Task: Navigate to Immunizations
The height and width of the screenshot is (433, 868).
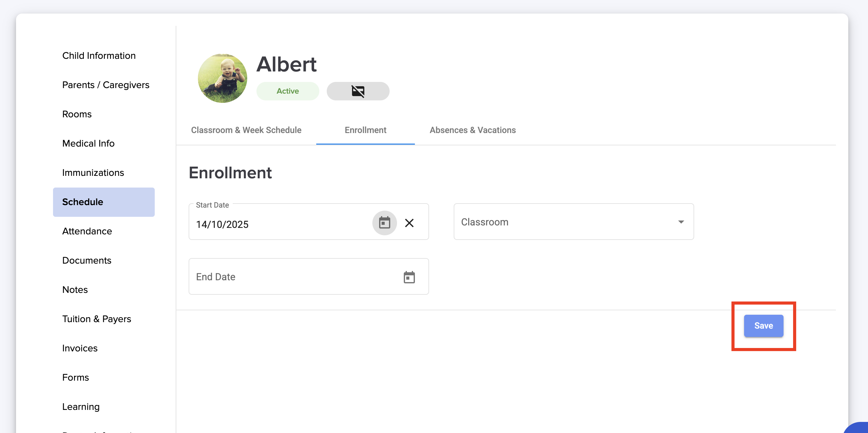Action: click(93, 173)
